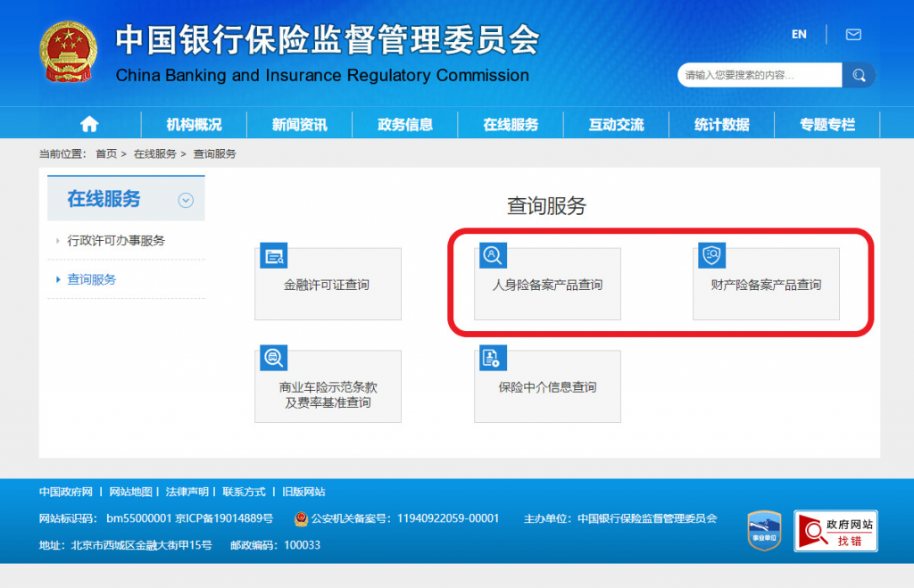Click the 事业单位 badge icon
Viewport: 914px width, 588px height.
pos(764,530)
